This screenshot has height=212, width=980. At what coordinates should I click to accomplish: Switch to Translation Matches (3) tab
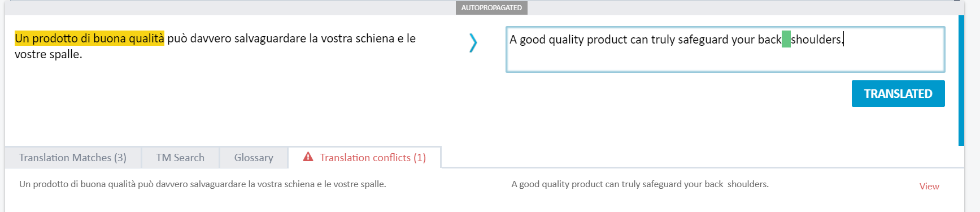(x=73, y=158)
